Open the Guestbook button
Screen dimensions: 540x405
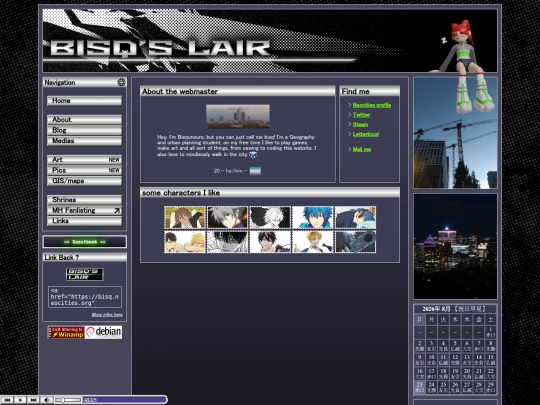pyautogui.click(x=85, y=242)
